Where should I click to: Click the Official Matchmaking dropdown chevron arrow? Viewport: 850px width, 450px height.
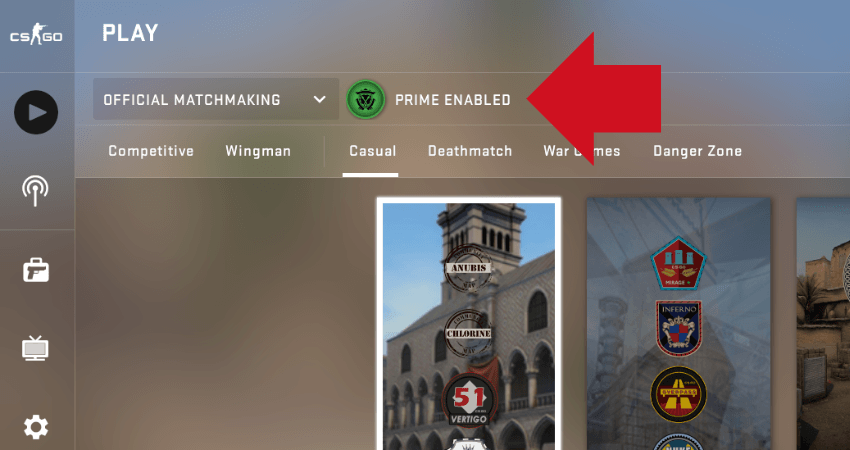pyautogui.click(x=320, y=100)
